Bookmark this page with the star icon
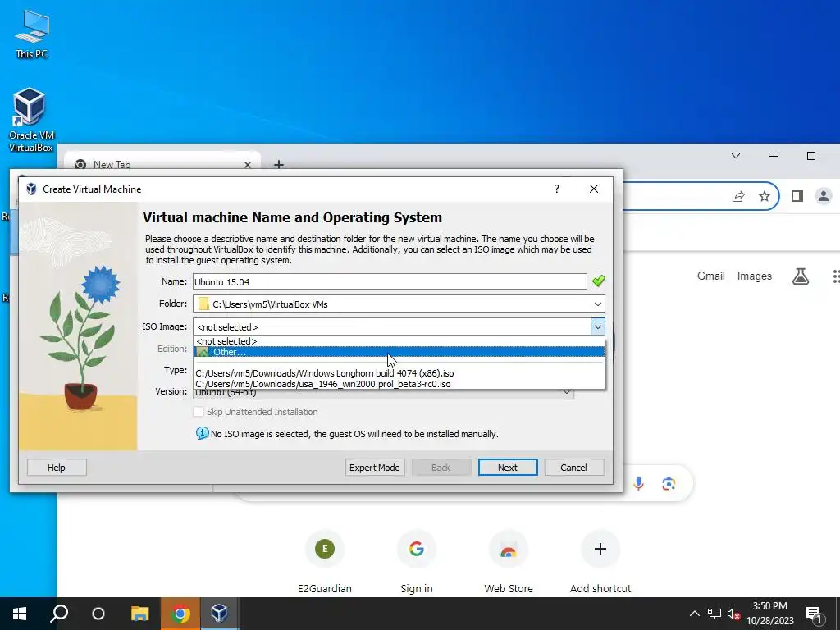The width and height of the screenshot is (840, 630). 765,196
